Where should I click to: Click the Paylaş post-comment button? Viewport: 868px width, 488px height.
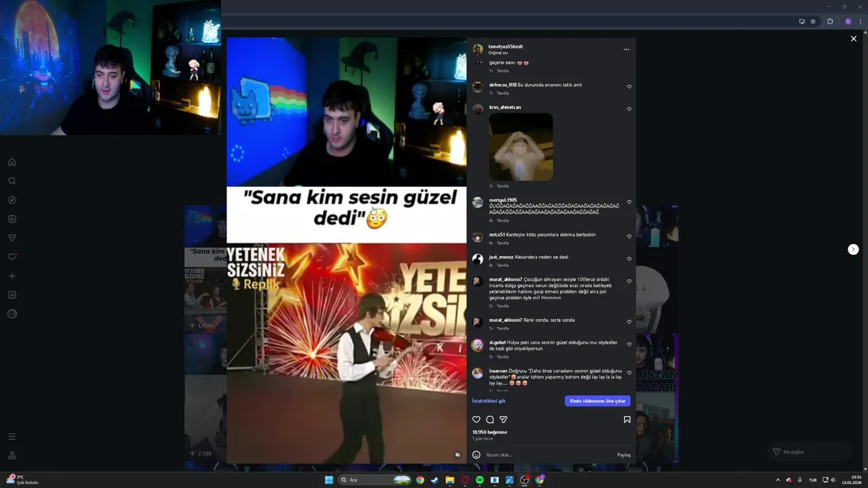[624, 455]
